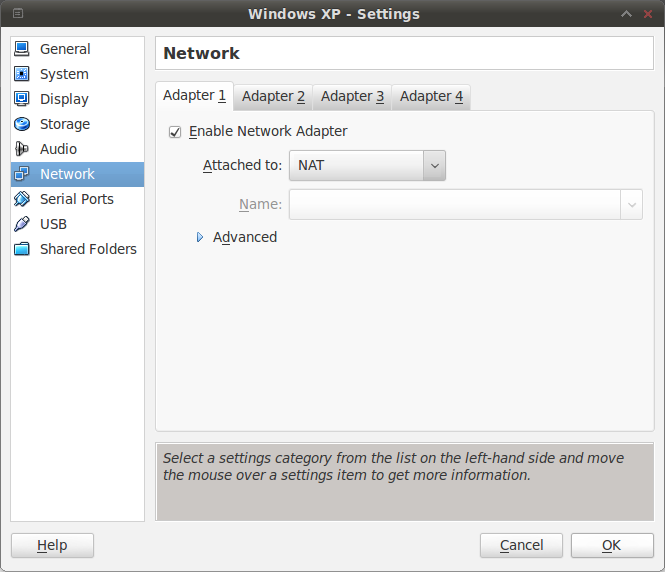Close the Settings window
Screen dimensions: 665x572
(x=648, y=14)
